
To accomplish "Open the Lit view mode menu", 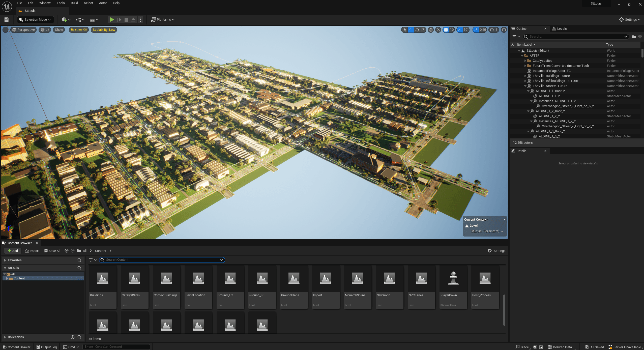I will tap(45, 30).
